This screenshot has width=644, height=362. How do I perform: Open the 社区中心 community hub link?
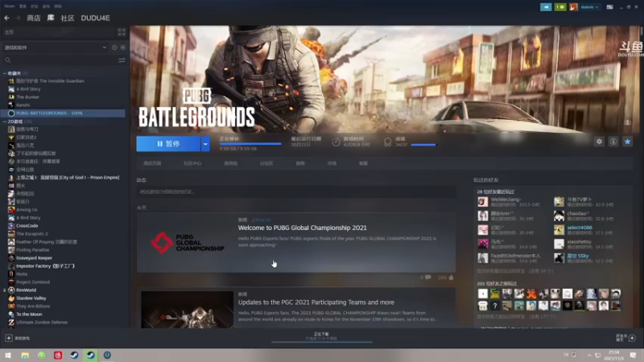pyautogui.click(x=192, y=163)
